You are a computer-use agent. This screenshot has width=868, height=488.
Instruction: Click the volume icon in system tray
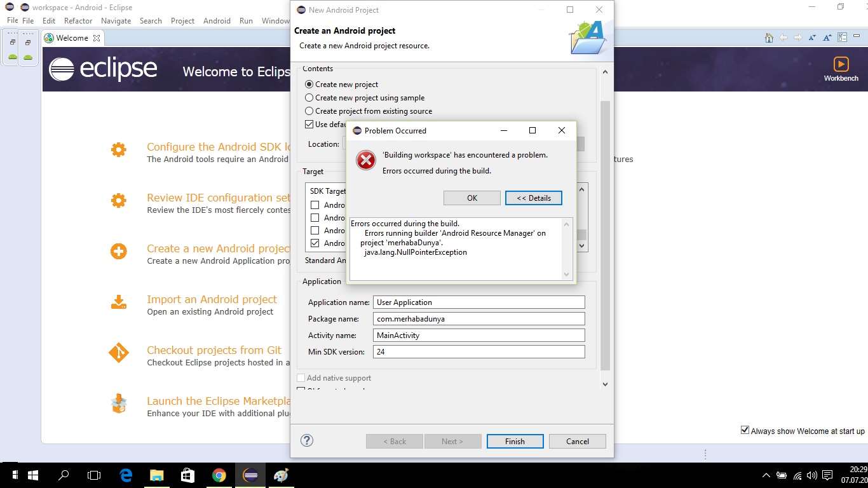(811, 475)
